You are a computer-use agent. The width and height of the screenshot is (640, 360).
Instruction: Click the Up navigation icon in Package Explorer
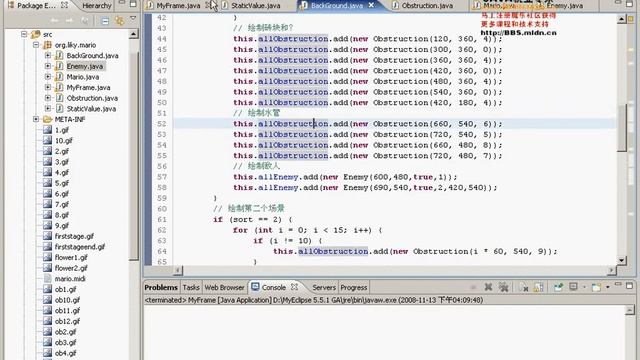click(x=84, y=21)
